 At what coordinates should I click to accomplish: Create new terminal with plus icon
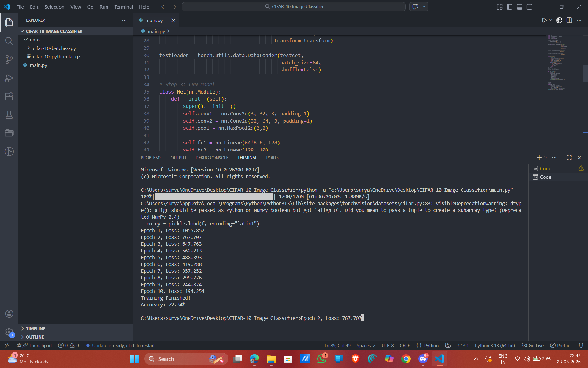[539, 158]
